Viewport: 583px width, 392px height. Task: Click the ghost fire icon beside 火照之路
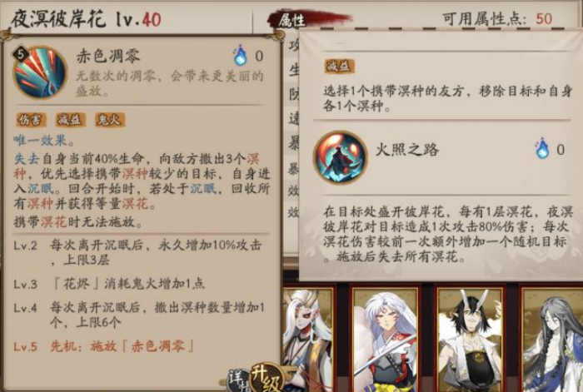[542, 149]
